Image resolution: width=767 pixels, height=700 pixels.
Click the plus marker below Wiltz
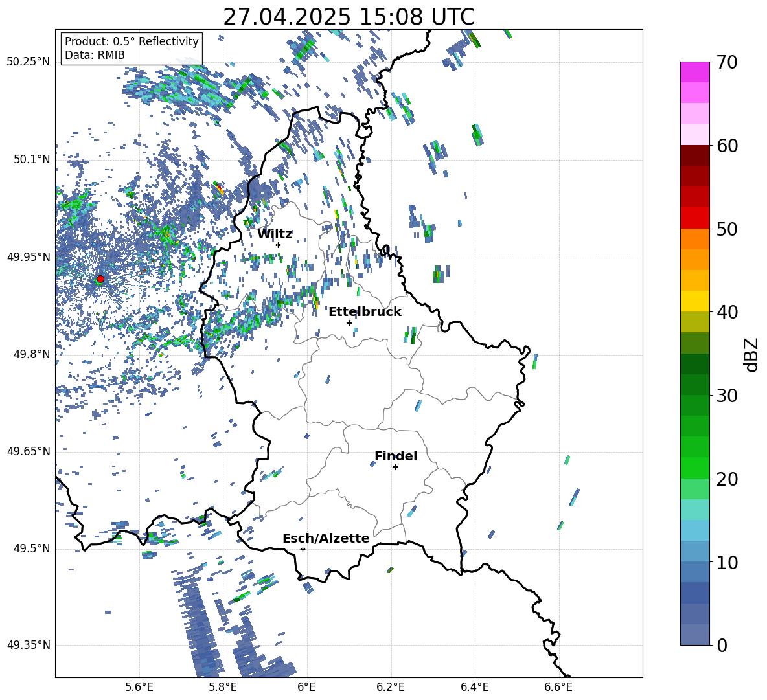(279, 245)
